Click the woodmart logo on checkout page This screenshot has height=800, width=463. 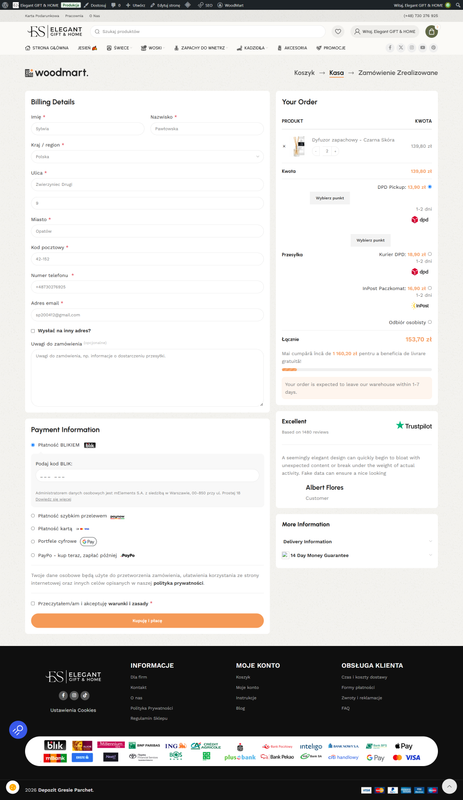pyautogui.click(x=57, y=73)
